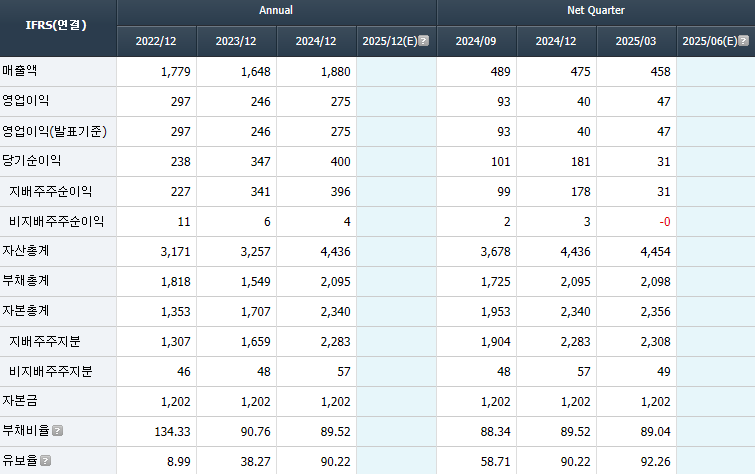Select the 당기순이익 row label

(x=32, y=161)
